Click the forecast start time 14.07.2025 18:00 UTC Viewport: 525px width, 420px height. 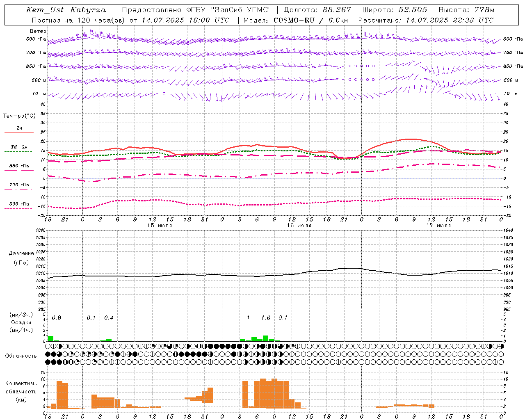coord(185,20)
